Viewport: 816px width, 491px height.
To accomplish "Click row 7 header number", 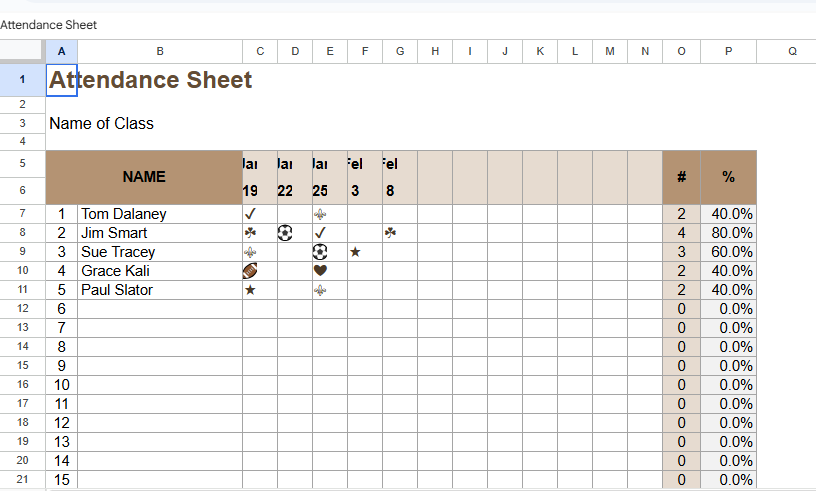I will pyautogui.click(x=22, y=214).
